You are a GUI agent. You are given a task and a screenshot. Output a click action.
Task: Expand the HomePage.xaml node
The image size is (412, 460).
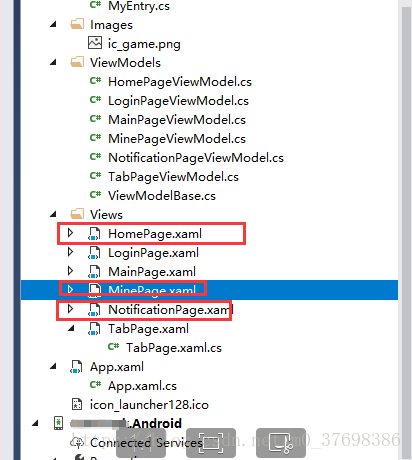pos(70,233)
